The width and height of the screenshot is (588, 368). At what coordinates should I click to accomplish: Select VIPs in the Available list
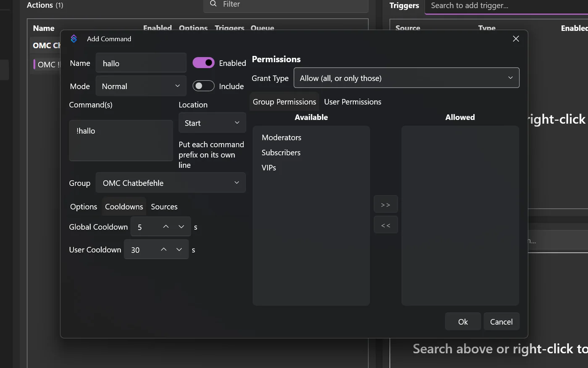coord(269,168)
